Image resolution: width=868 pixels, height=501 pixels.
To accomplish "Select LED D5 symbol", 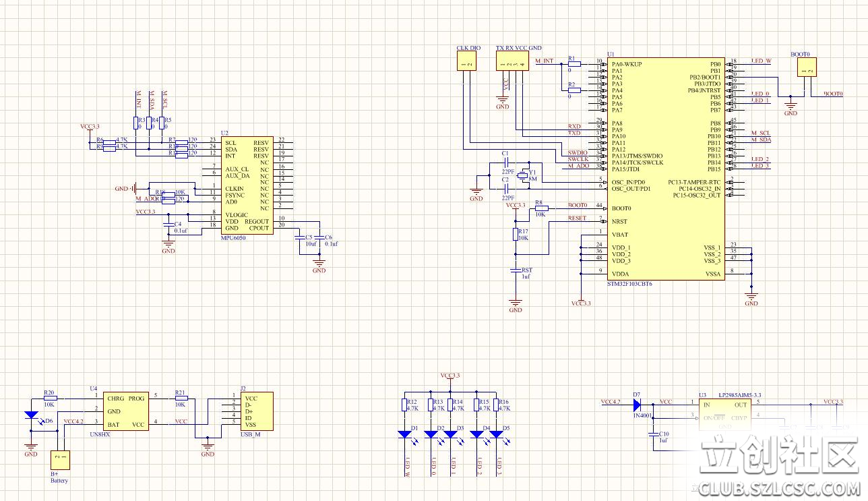I will pyautogui.click(x=497, y=434).
